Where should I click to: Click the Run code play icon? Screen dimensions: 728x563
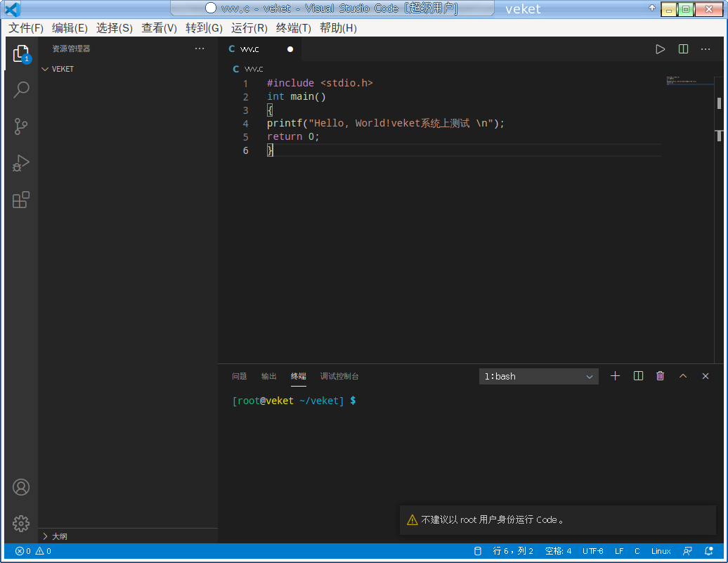(661, 49)
